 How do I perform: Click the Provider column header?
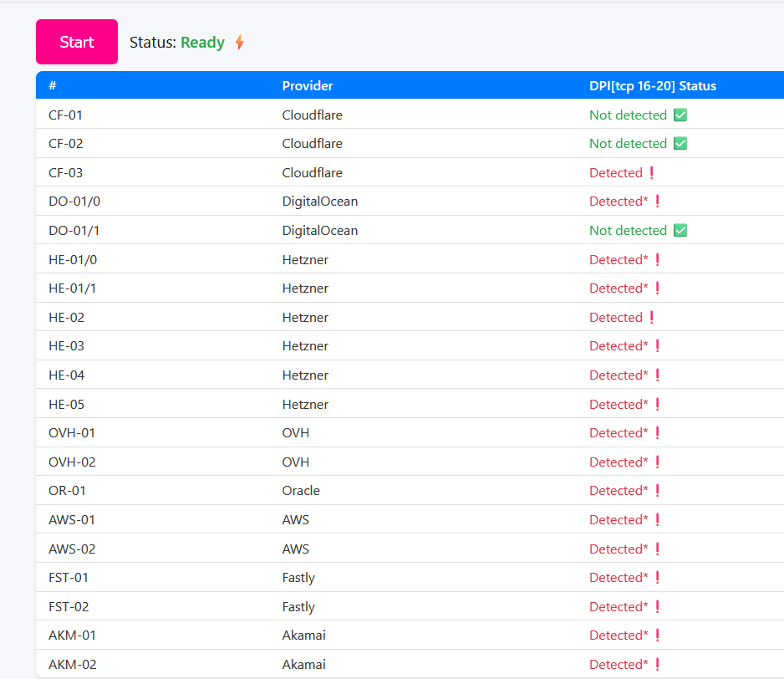308,86
